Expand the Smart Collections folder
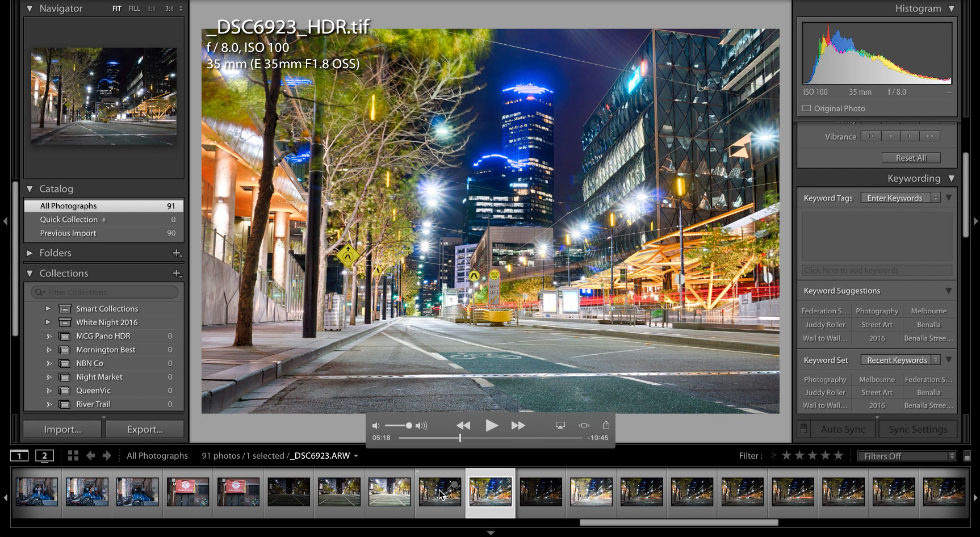The height and width of the screenshot is (537, 980). (x=48, y=308)
